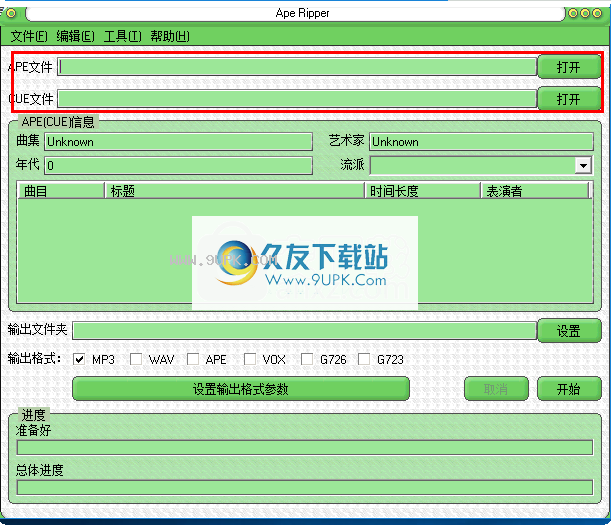Enable the G723 output format checkbox

pos(364,359)
